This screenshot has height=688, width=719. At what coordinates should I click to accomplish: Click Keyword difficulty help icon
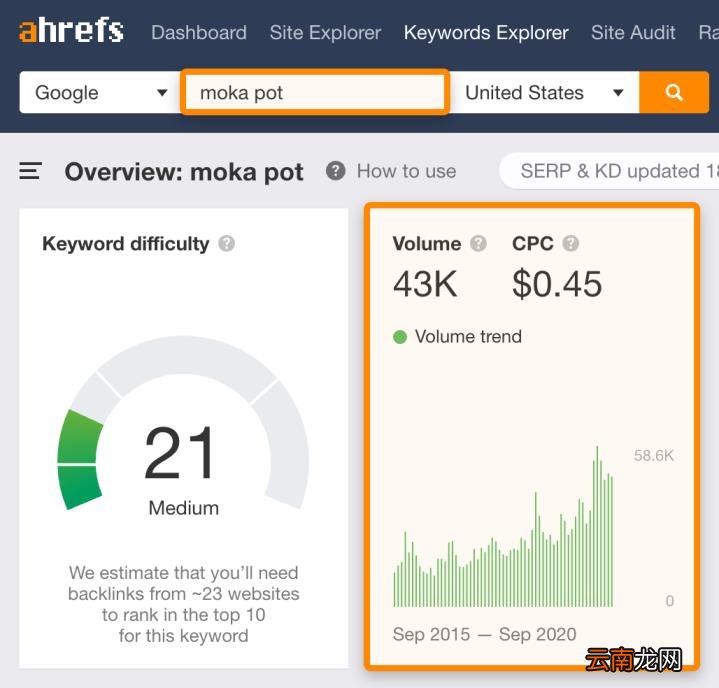[x=227, y=244]
